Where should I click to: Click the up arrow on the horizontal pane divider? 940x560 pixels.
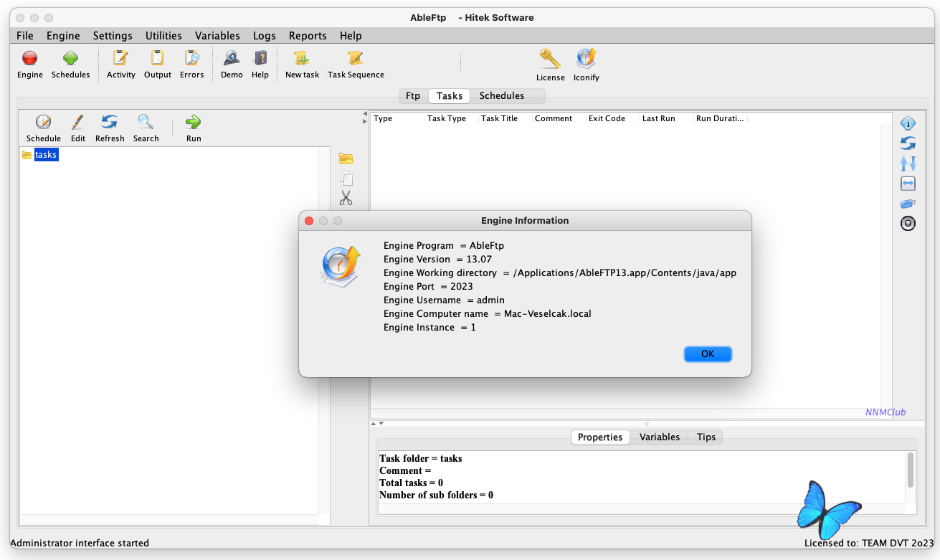(373, 424)
